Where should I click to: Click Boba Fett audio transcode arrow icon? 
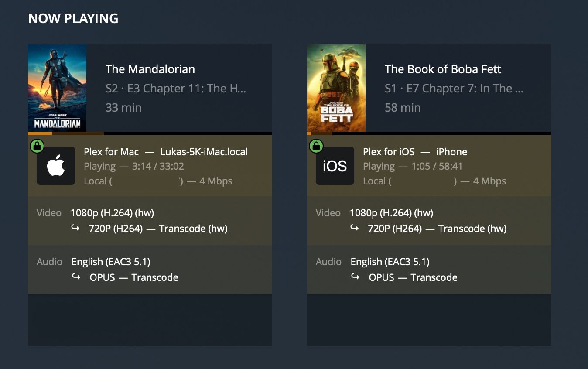pyautogui.click(x=355, y=277)
